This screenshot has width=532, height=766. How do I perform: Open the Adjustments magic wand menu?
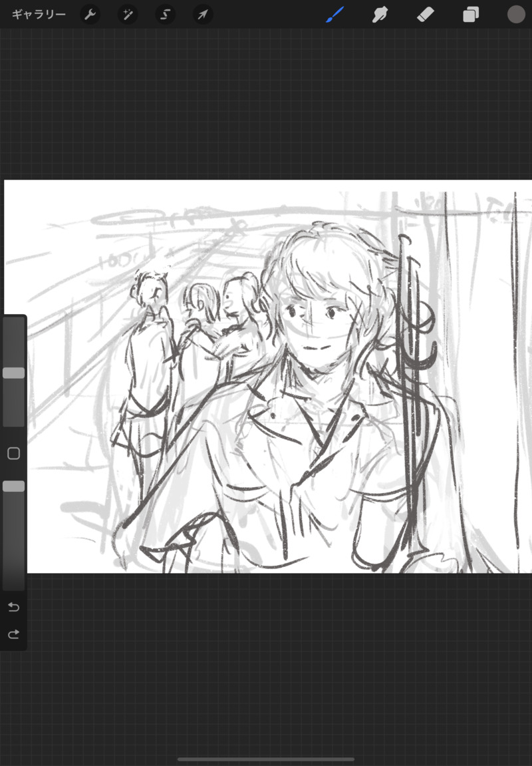(128, 15)
